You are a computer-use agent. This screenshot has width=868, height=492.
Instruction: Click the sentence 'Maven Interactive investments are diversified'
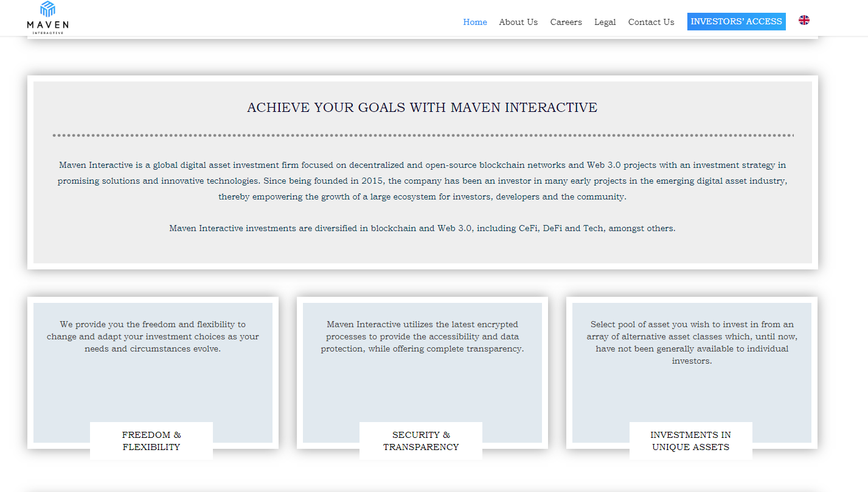[x=422, y=229]
